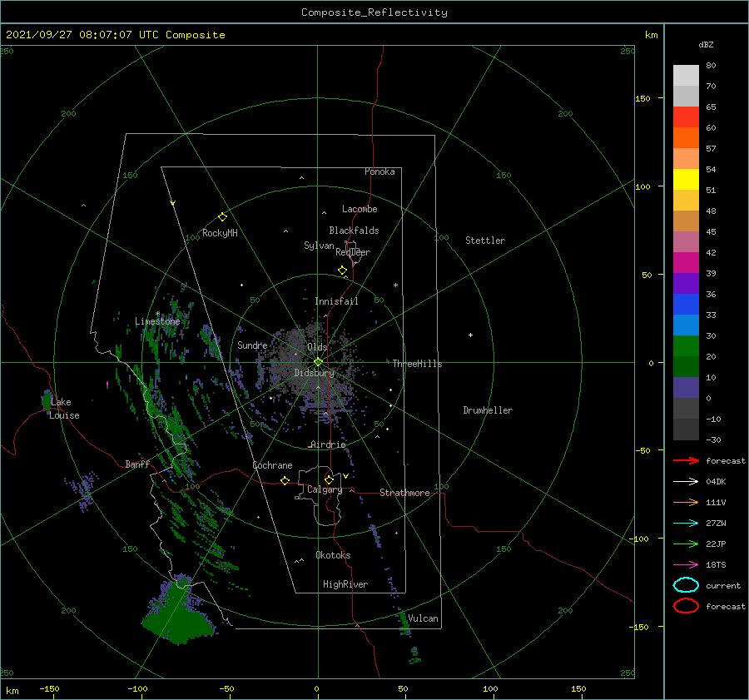Select the light grey swatch between 80 and 70
This screenshot has width=749, height=700.
(x=686, y=76)
